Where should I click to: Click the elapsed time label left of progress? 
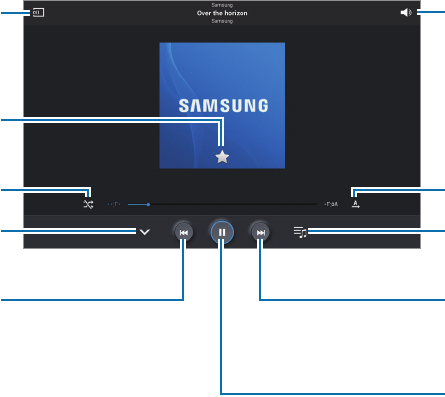(114, 204)
